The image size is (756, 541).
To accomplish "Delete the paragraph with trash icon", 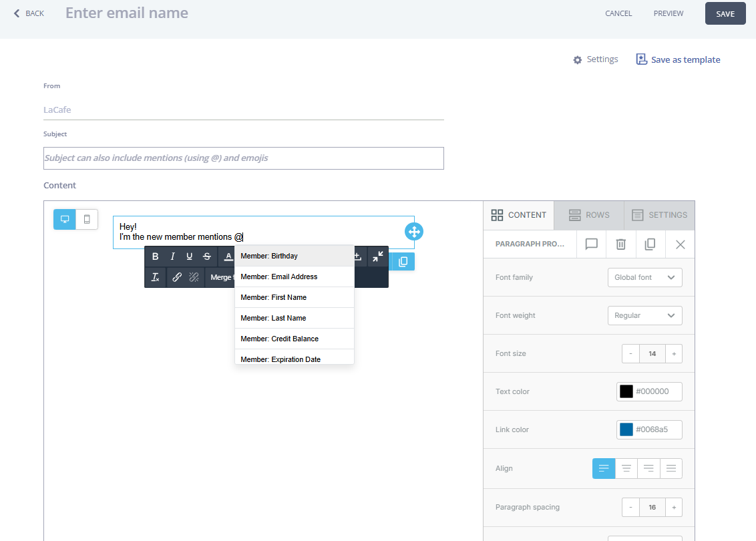I will 620,244.
